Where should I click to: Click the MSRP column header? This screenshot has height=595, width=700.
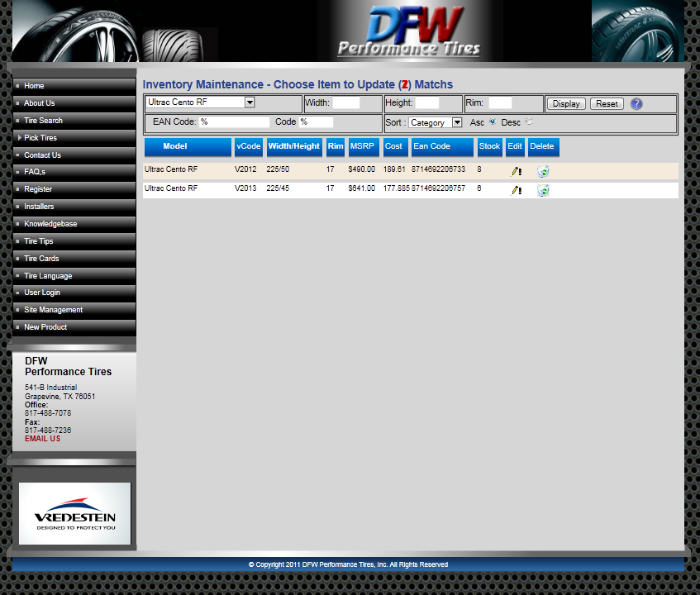coord(364,147)
